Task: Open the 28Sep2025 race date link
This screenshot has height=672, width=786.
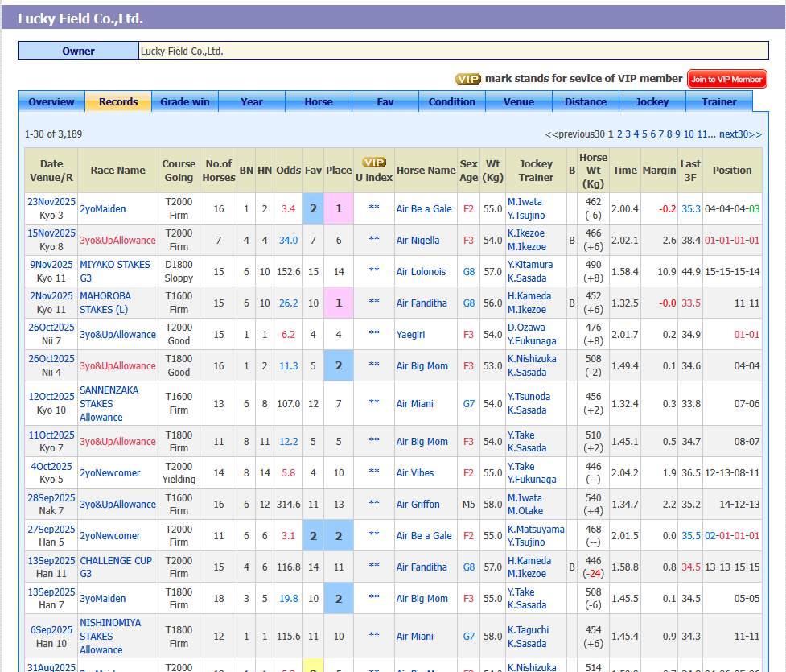Action: [x=51, y=498]
